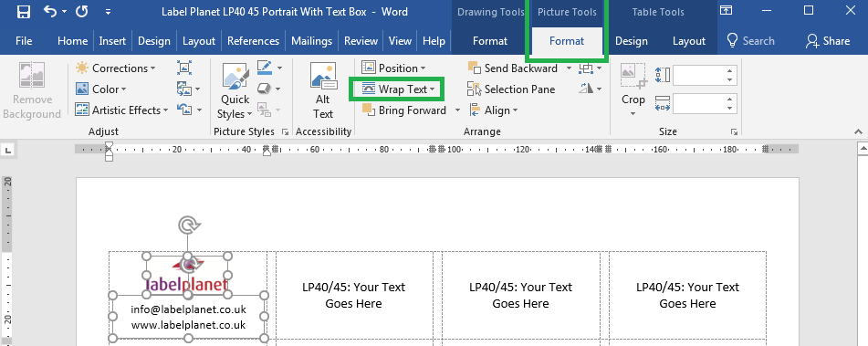
Task: Open the Selection Pane
Action: [511, 89]
